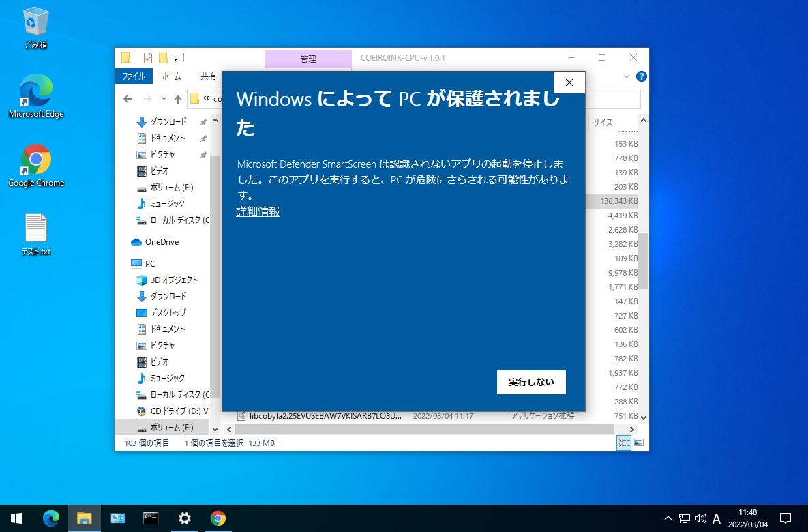
Task: Select highlighted ボリューム (E:) under PC
Action: (172, 428)
